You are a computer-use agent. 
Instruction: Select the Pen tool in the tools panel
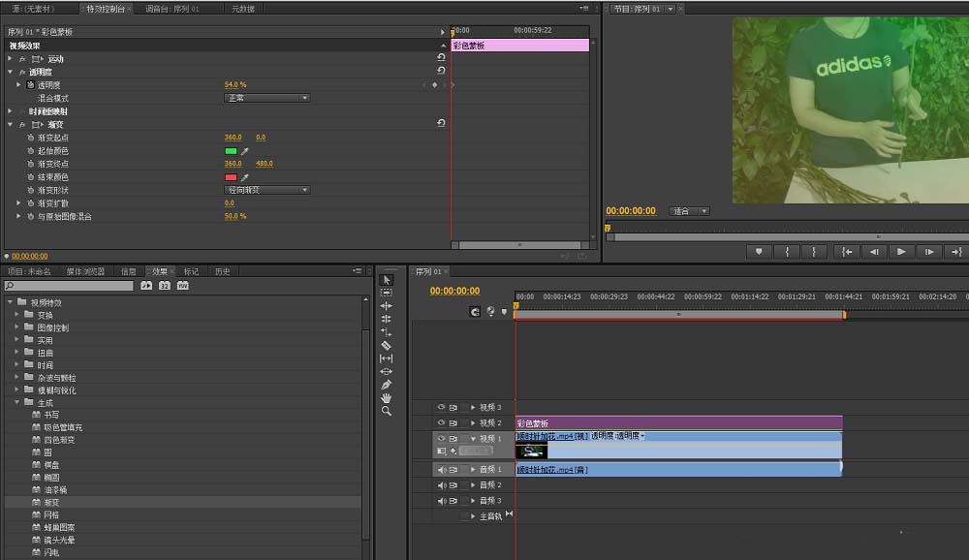tap(387, 385)
